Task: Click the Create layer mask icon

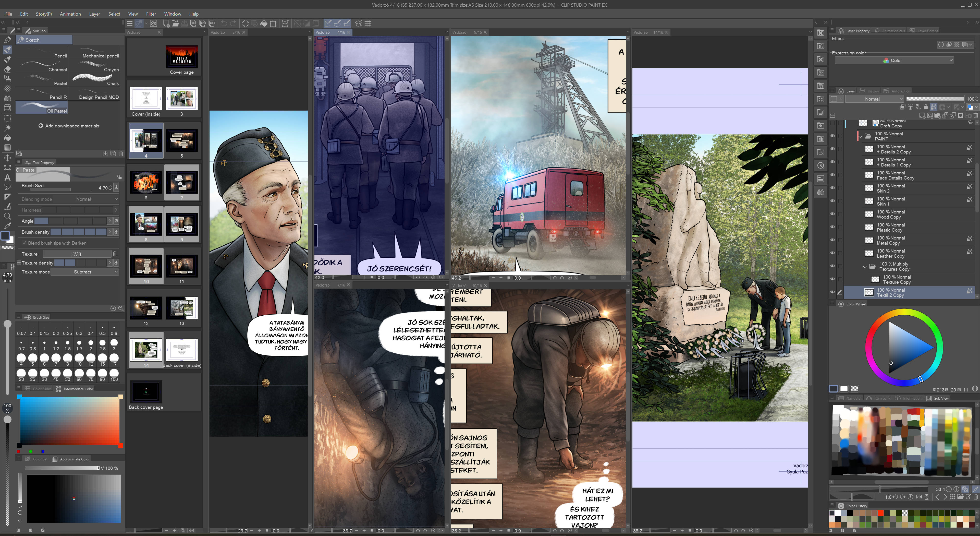Action: [961, 115]
